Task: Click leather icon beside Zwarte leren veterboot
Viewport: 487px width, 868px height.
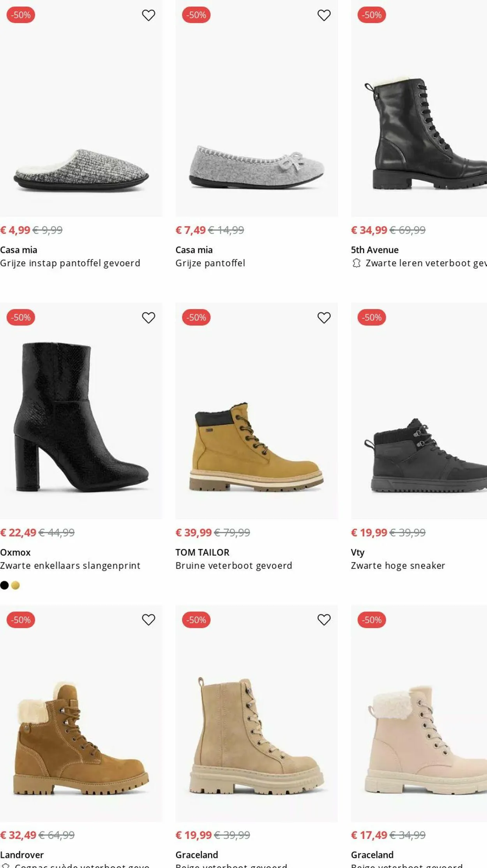Action: [356, 263]
